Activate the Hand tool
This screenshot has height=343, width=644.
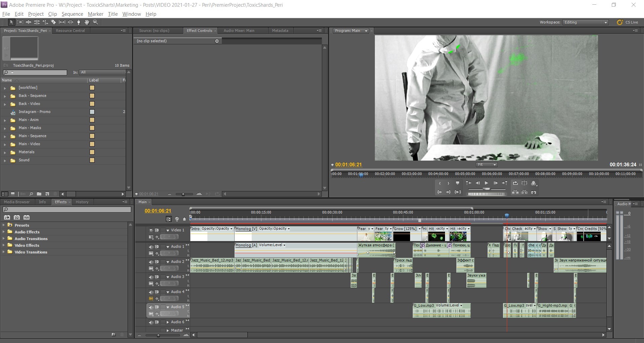click(x=87, y=22)
